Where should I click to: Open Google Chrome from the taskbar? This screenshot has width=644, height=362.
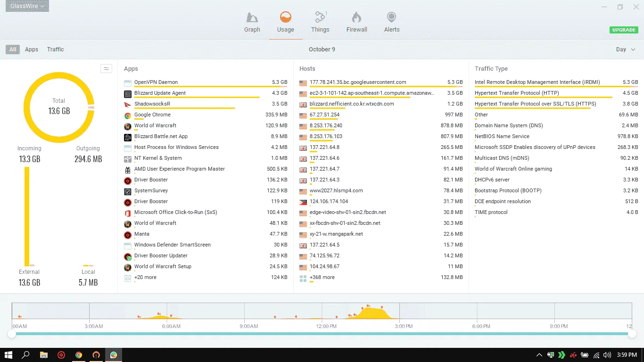tap(79, 355)
